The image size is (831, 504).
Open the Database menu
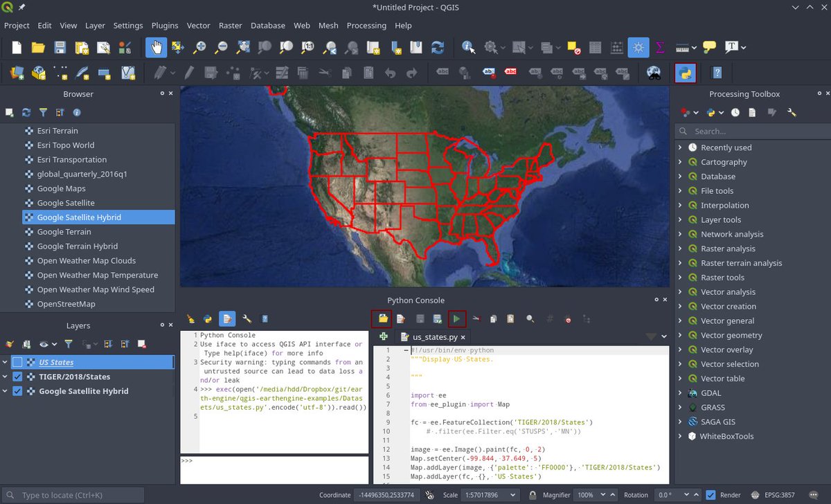pos(268,26)
